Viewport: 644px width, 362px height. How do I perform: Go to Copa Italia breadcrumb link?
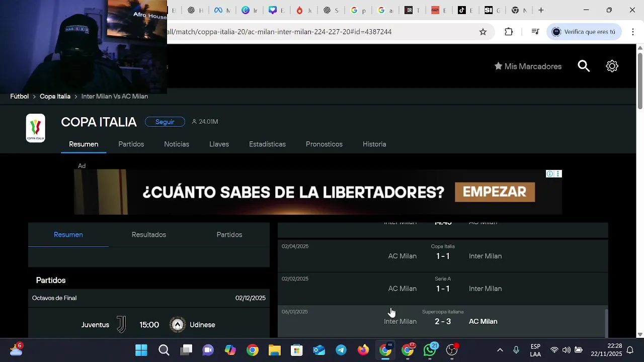point(55,97)
